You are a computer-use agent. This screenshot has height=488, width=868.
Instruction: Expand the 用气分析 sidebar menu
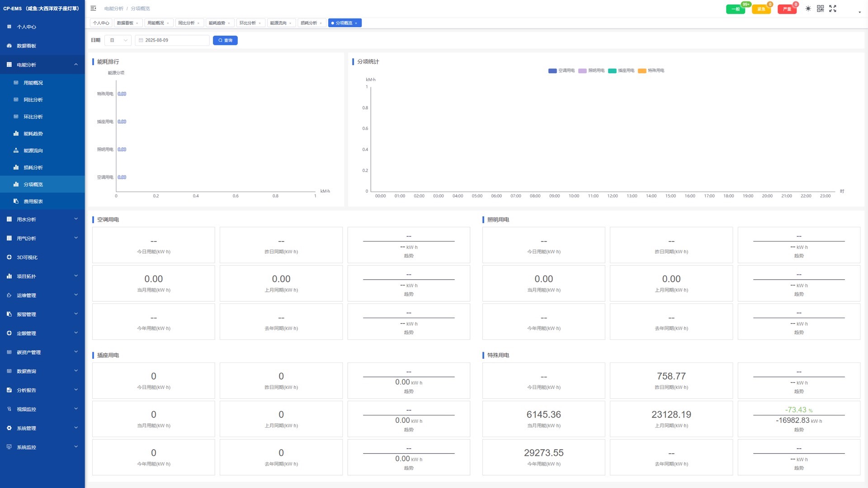pos(42,238)
